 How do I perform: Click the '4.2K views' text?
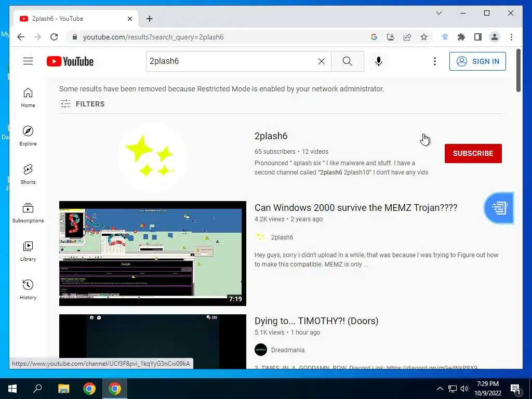[x=270, y=219]
